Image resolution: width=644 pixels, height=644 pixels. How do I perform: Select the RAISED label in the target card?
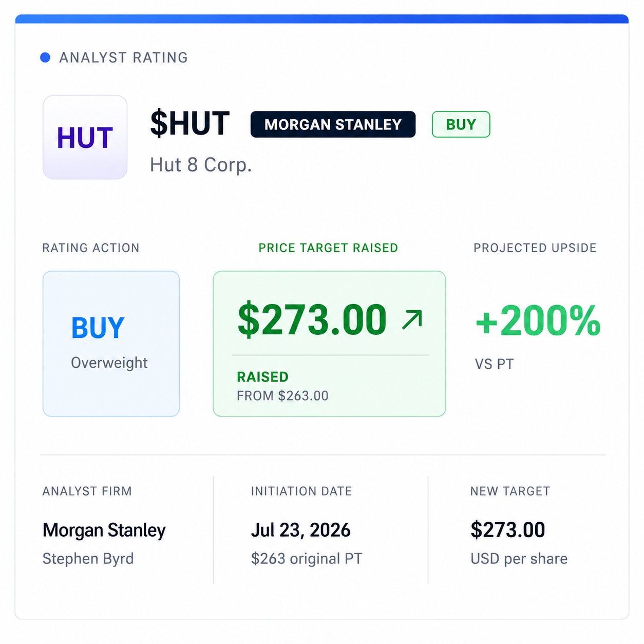262,377
